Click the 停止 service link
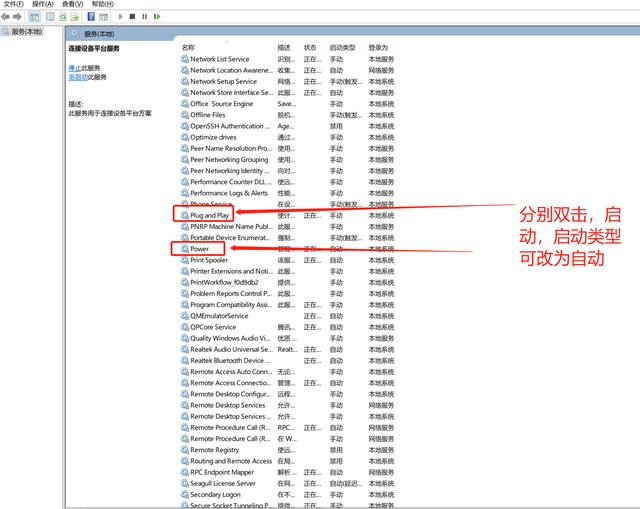This screenshot has height=509, width=640. tap(75, 68)
